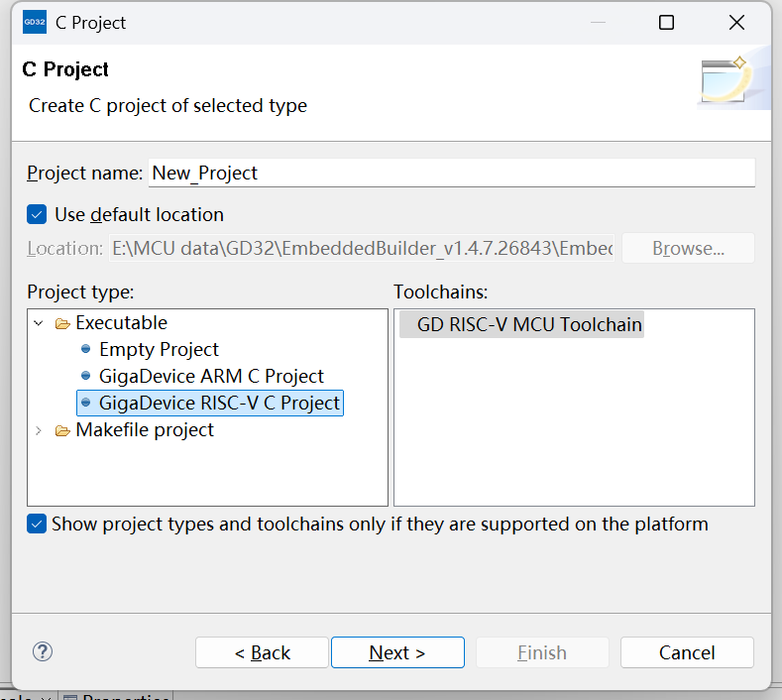Uncheck the Use default location checkbox
782x700 pixels.
(x=37, y=214)
